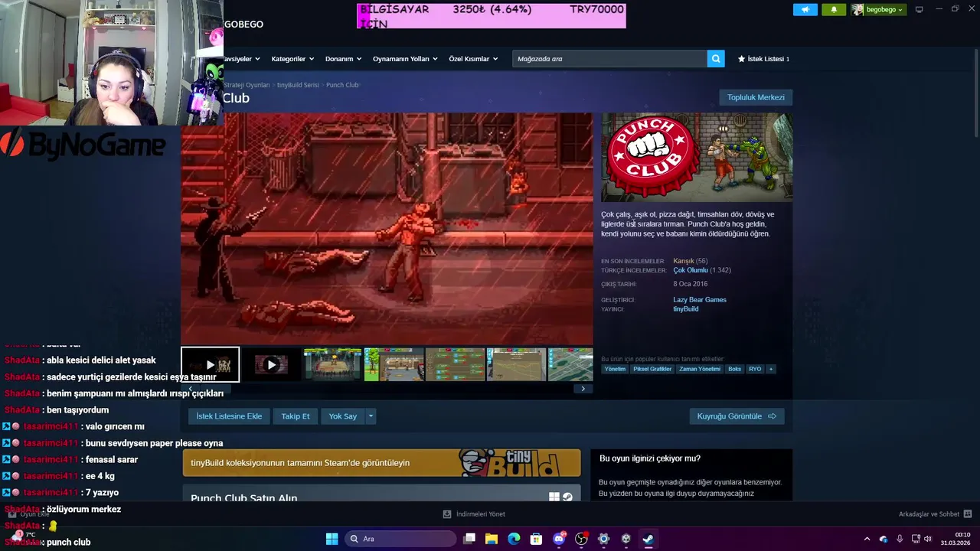
Task: Open the Windows Start button
Action: [x=332, y=539]
